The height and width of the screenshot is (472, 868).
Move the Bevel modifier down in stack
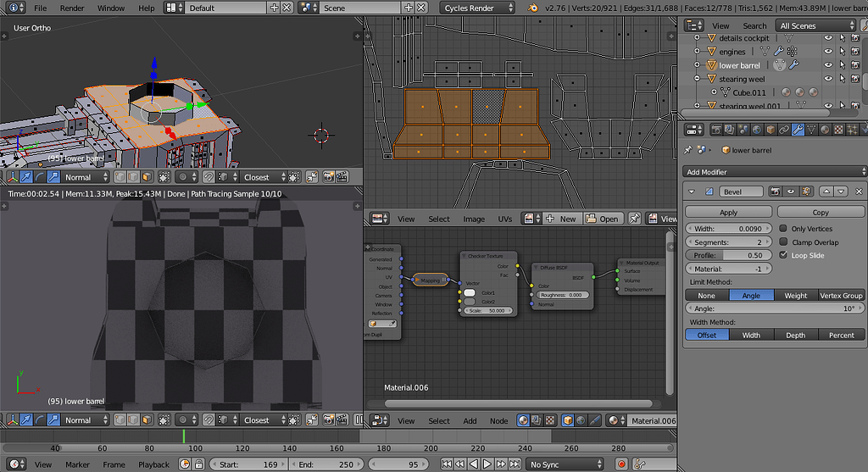(x=842, y=192)
